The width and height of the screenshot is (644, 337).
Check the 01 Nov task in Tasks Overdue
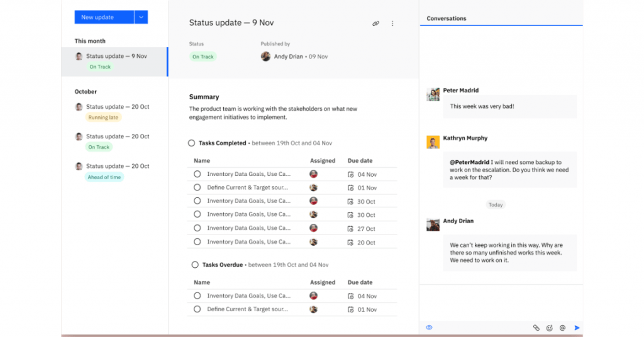pyautogui.click(x=197, y=309)
